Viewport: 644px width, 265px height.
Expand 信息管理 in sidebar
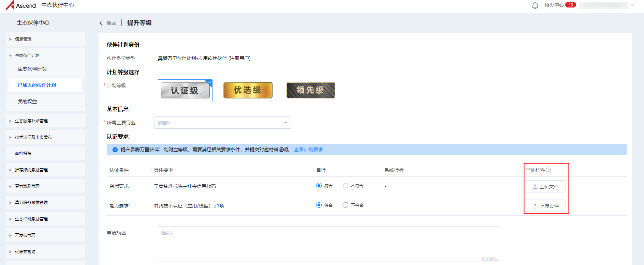(x=45, y=39)
